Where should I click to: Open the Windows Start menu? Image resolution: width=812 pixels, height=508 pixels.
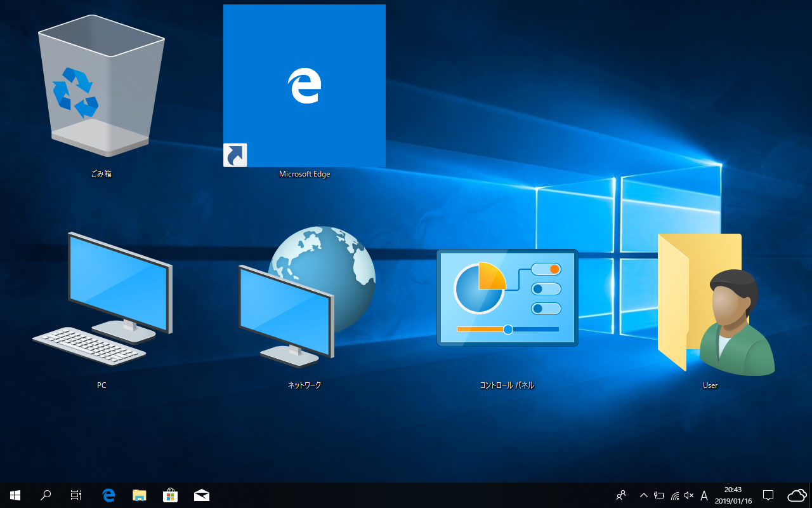pos(15,495)
